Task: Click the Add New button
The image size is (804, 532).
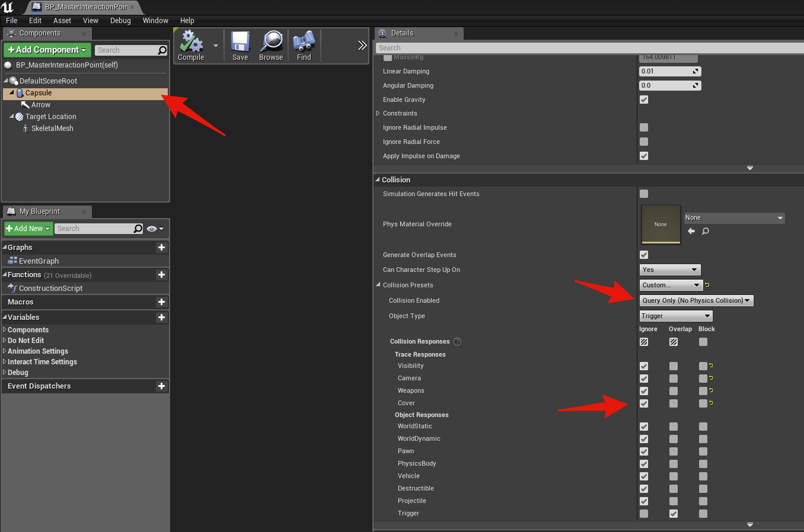Action: pyautogui.click(x=28, y=229)
